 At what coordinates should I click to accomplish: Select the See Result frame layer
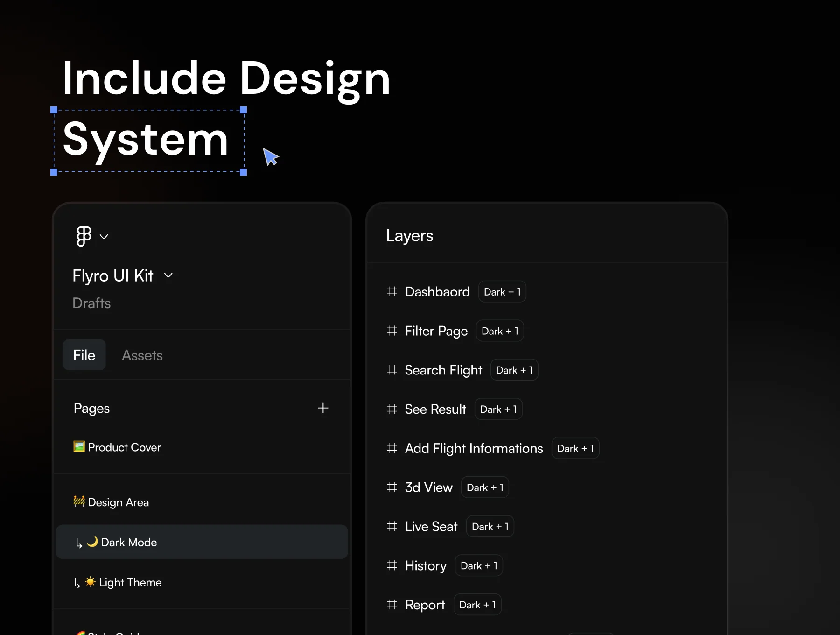pyautogui.click(x=435, y=409)
